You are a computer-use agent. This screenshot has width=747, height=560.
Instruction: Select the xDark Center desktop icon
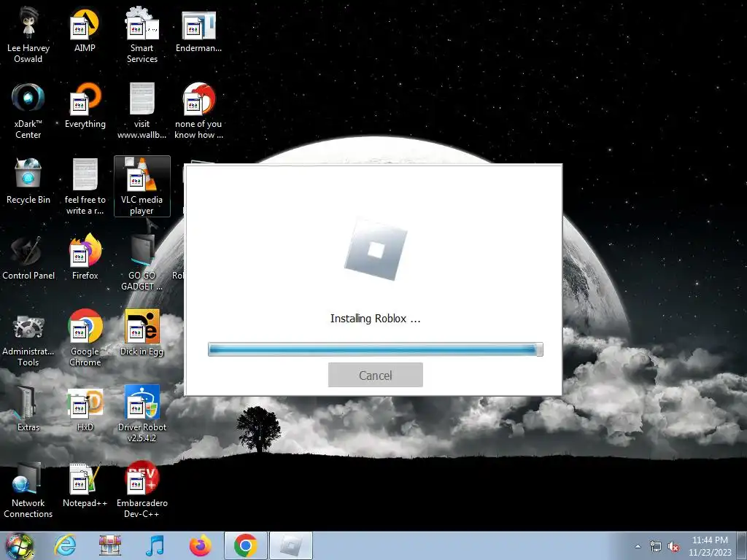pyautogui.click(x=28, y=111)
